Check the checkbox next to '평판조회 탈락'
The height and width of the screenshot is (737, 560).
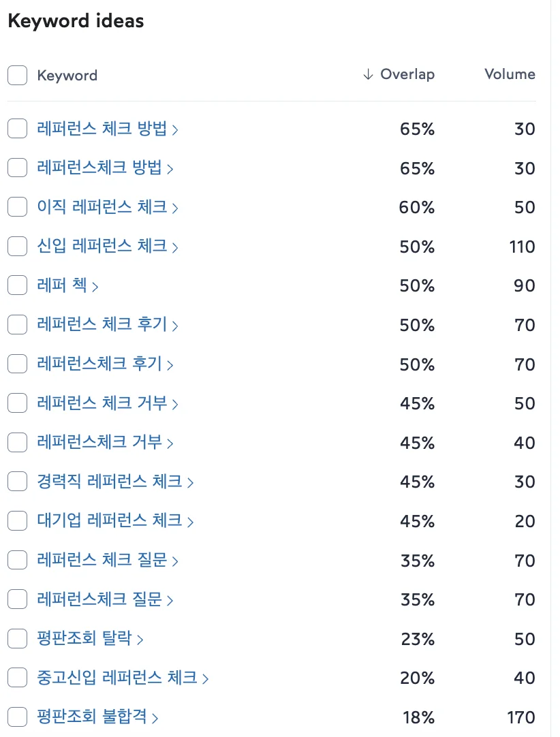[x=17, y=639]
